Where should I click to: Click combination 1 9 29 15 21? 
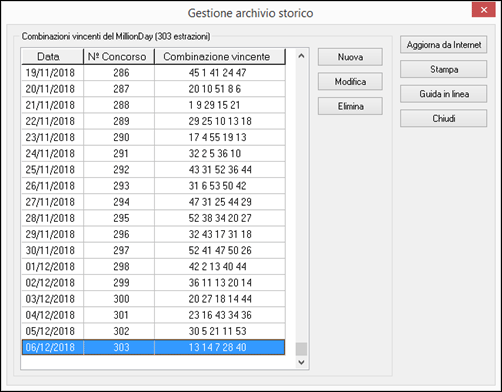(x=214, y=105)
